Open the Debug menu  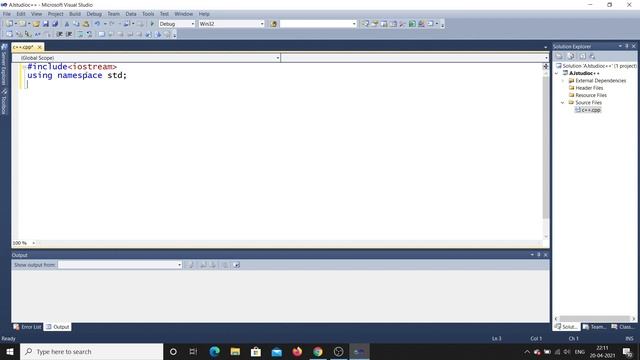pos(94,14)
